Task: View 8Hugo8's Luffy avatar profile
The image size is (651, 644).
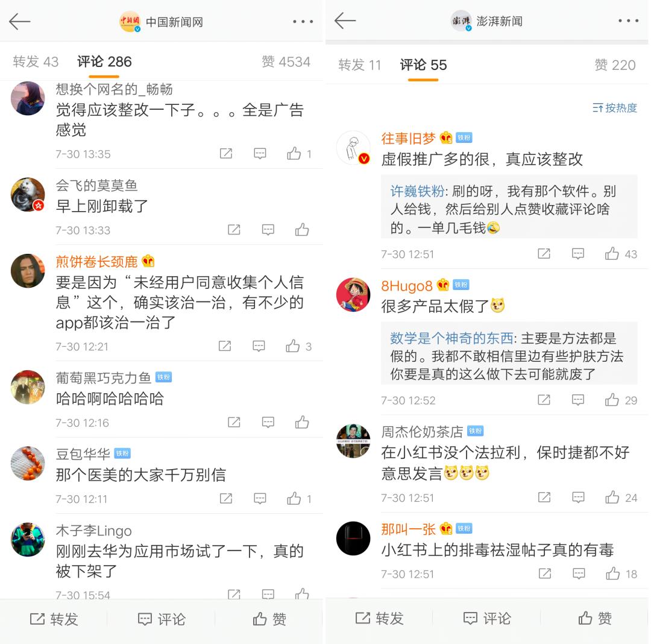Action: (x=353, y=295)
